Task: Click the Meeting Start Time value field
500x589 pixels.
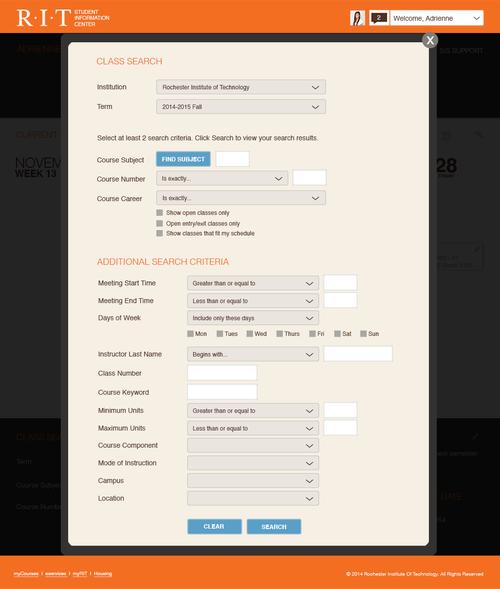Action: pyautogui.click(x=340, y=282)
